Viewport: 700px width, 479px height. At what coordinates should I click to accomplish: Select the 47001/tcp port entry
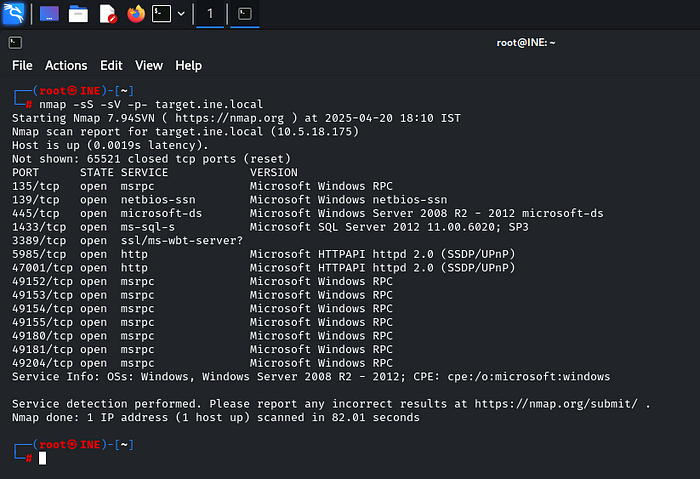click(42, 268)
